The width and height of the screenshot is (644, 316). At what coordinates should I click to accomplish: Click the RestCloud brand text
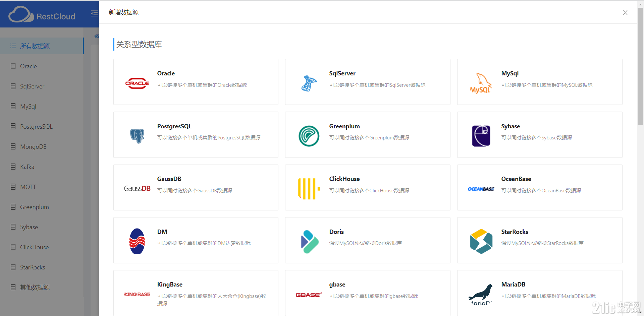[x=56, y=16]
